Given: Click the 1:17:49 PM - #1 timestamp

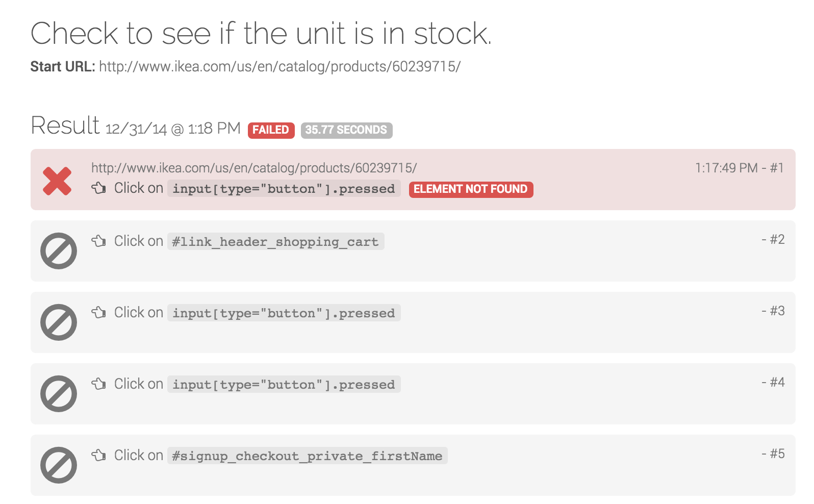Looking at the screenshot, I should [740, 168].
